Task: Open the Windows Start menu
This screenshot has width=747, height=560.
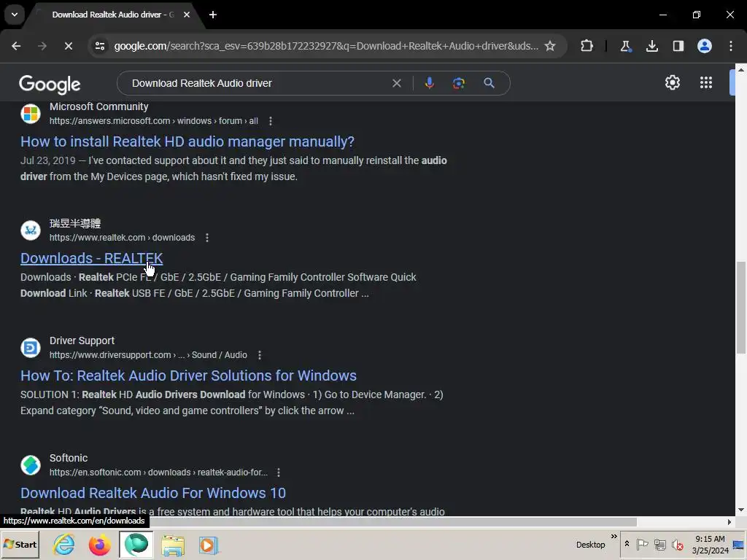Action: 20,545
